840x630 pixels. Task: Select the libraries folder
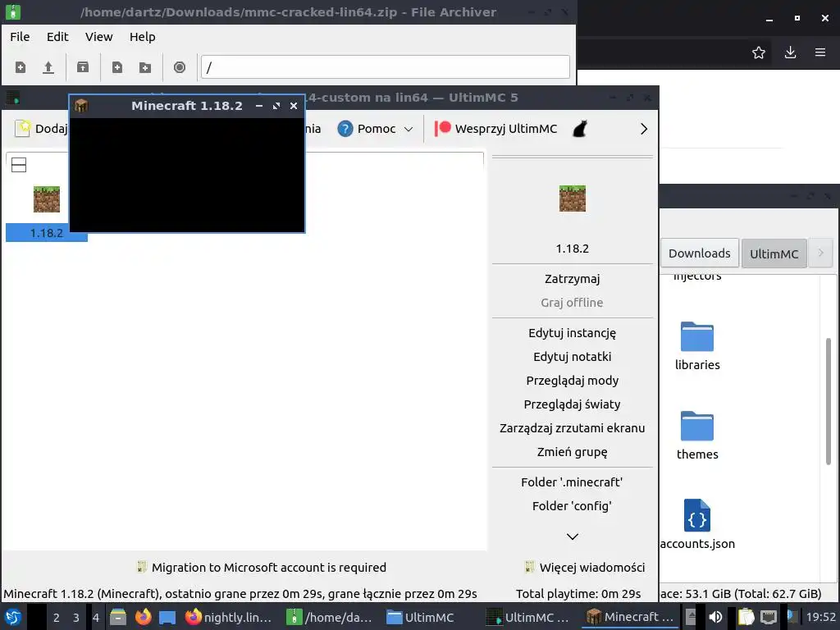point(697,347)
